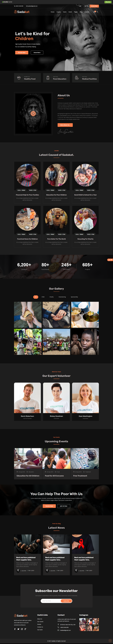The image size is (113, 644).
Task: Toggle the Light mode switch
Action: pyautogui.click(x=110, y=260)
